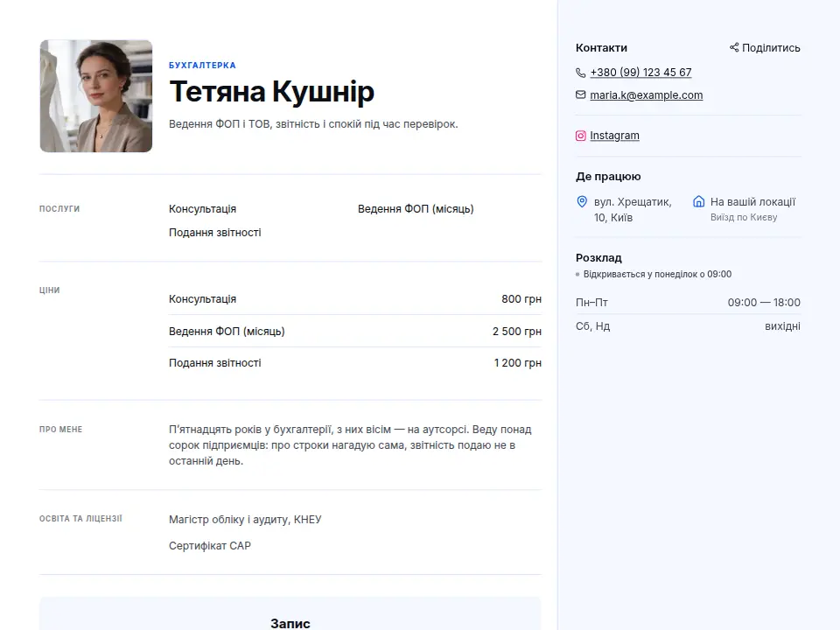Open the email link maria.k@example.com

(x=646, y=95)
